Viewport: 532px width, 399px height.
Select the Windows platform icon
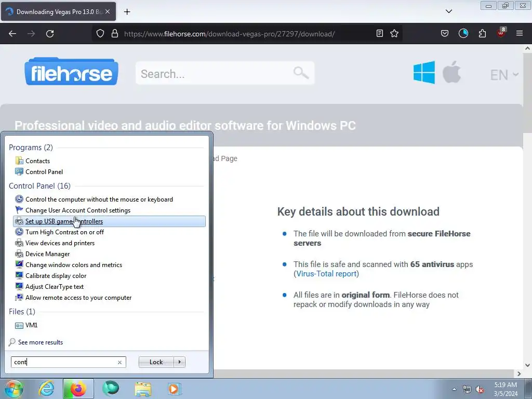pyautogui.click(x=424, y=72)
